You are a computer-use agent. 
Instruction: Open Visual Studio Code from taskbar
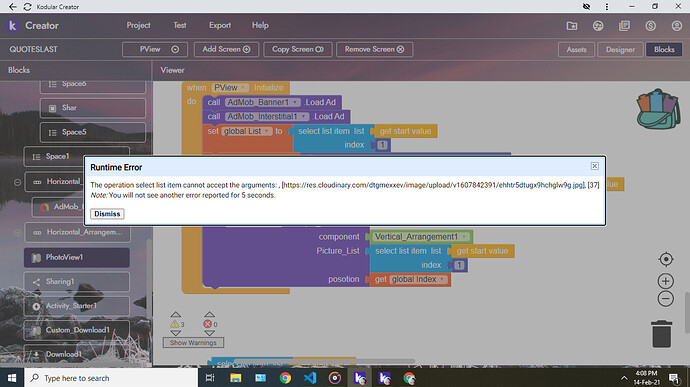click(310, 378)
